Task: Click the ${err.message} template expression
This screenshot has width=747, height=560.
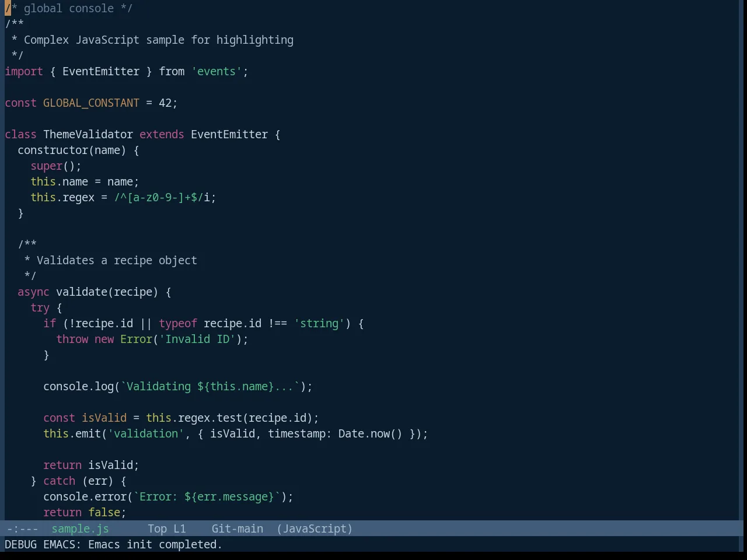Action: point(229,496)
